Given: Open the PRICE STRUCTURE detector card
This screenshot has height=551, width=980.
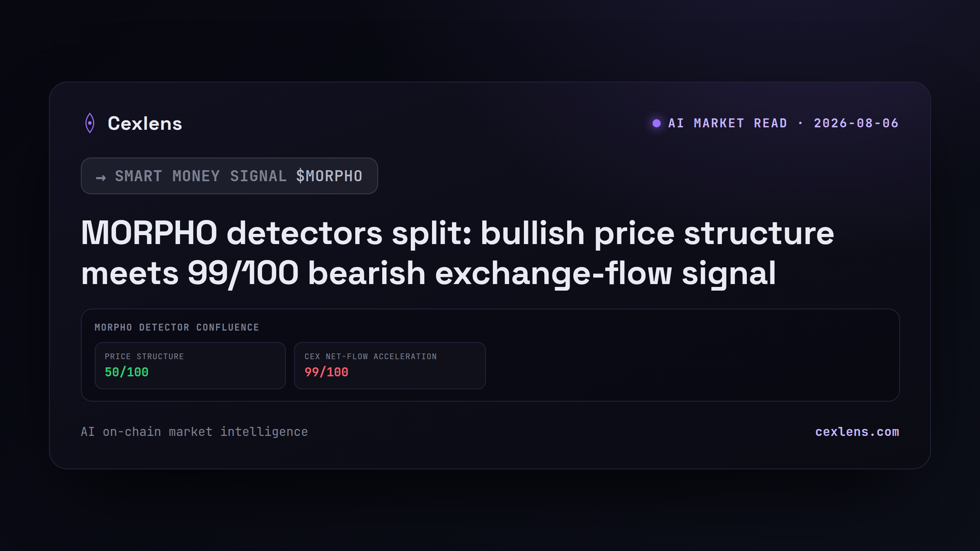Looking at the screenshot, I should point(190,366).
